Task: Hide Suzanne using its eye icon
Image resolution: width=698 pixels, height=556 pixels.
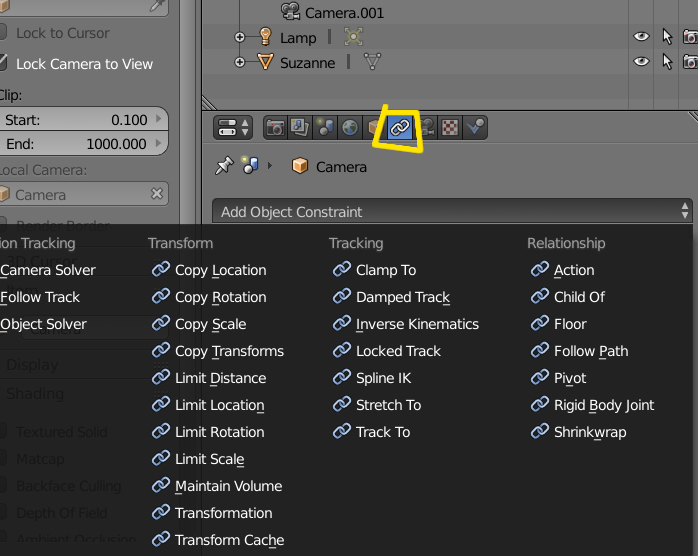Action: (x=641, y=61)
